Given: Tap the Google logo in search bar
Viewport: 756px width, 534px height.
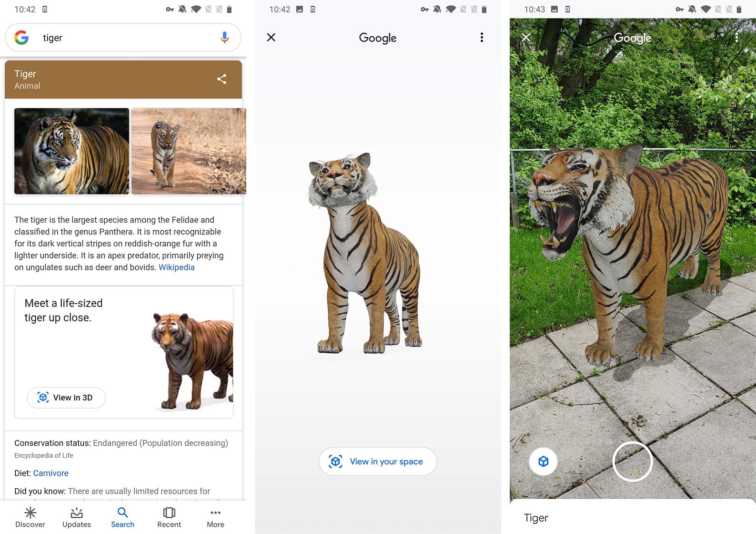Looking at the screenshot, I should (21, 38).
